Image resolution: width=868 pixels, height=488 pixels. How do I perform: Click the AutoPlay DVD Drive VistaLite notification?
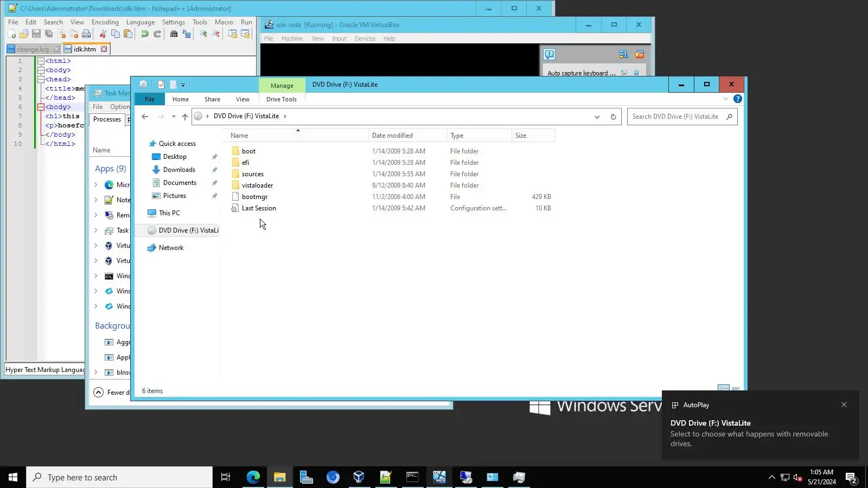[760, 426]
